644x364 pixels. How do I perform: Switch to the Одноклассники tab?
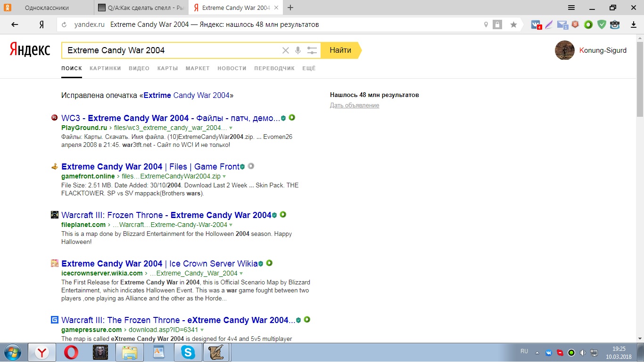pos(47,8)
